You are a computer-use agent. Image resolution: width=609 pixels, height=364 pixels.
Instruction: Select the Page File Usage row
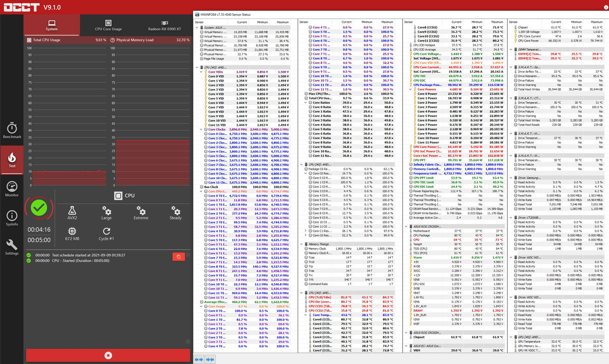[x=245, y=58]
